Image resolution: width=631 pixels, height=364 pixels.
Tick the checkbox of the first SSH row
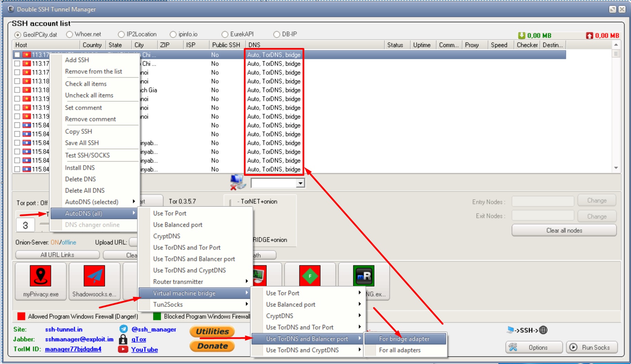pyautogui.click(x=17, y=55)
